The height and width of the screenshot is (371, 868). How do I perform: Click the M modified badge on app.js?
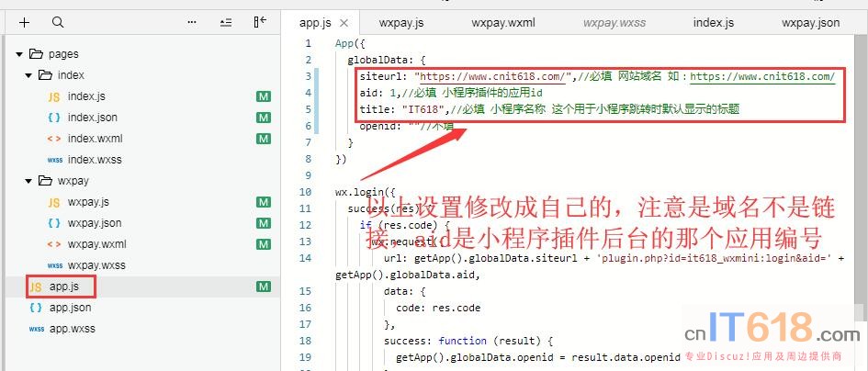(264, 287)
